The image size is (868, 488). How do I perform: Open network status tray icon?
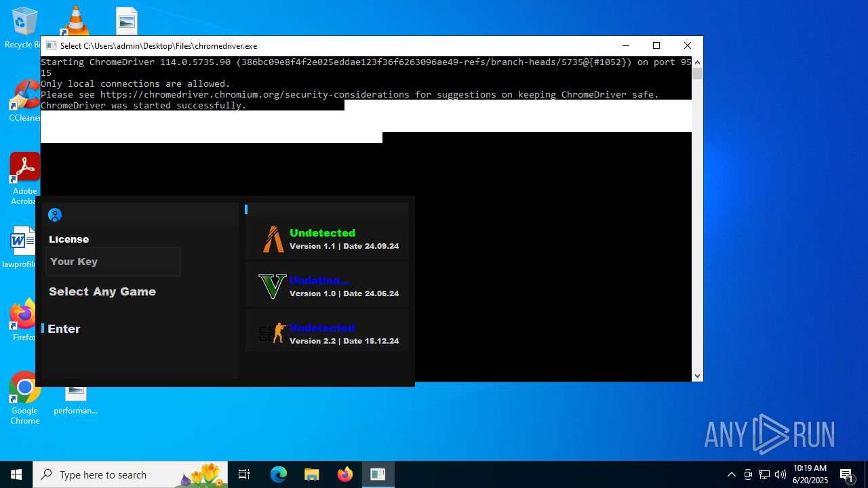coord(764,474)
